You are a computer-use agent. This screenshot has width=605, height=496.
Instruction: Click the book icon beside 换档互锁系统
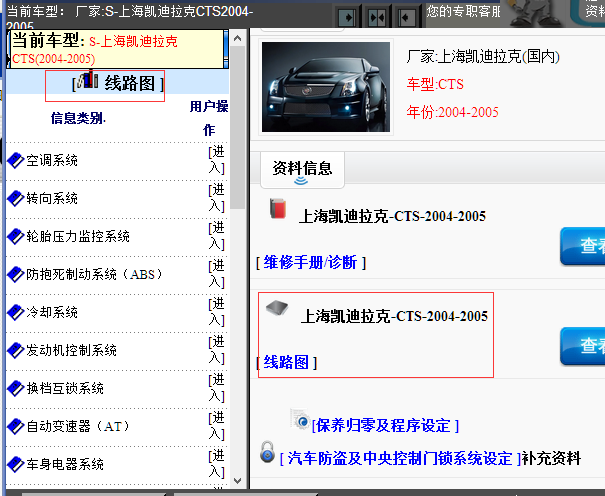pyautogui.click(x=15, y=388)
